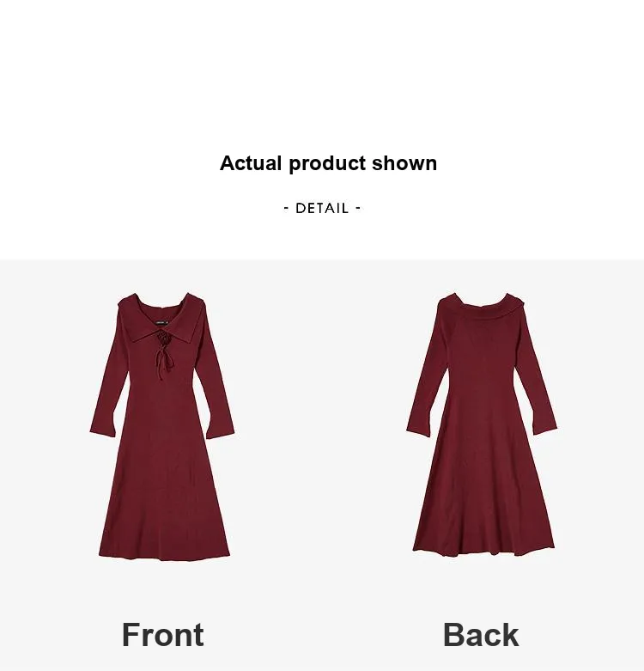644x671 pixels.
Task: Click the right sleeve cuff of front dress
Action: click(x=220, y=430)
